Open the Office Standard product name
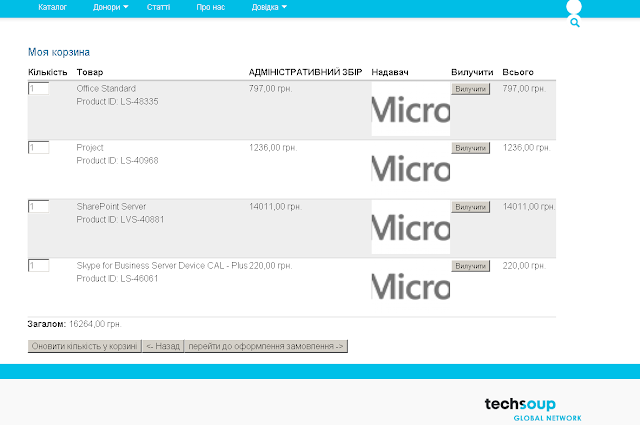Screen dimensions: 640x425 pyautogui.click(x=106, y=89)
